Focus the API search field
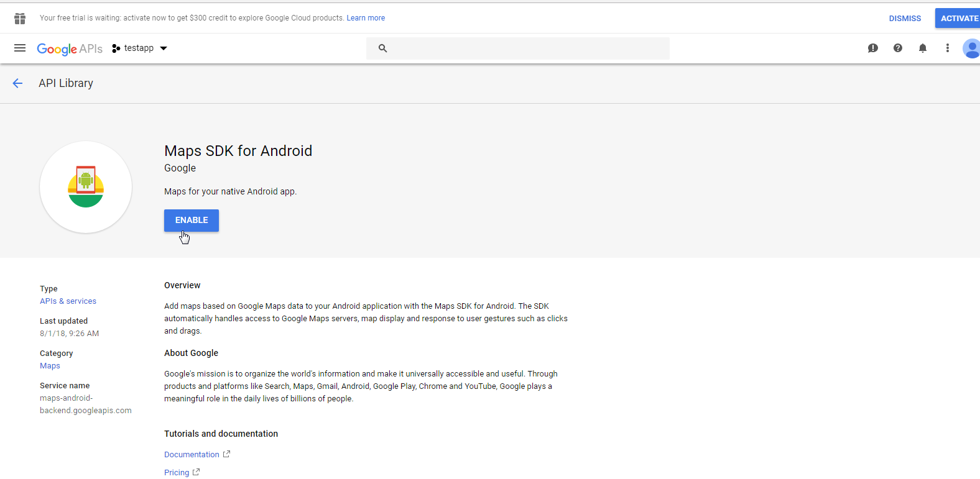980x479 pixels. coord(518,48)
